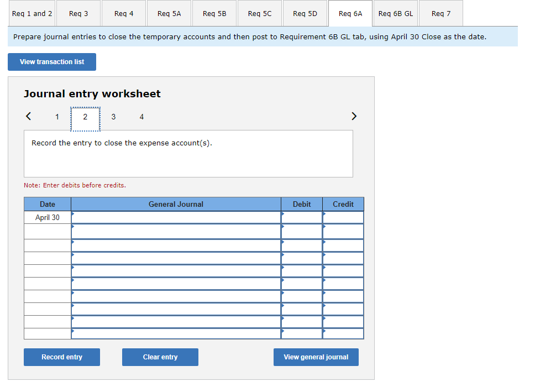Open General Journal dropdown in eighth row
Viewport: 535px width, 392px height.
(176, 309)
